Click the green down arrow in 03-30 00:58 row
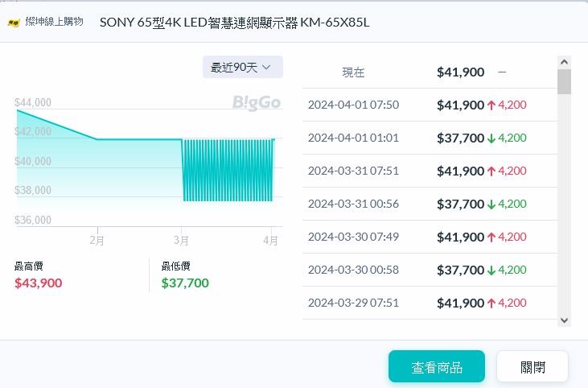Viewport: 588px width, 388px height. click(x=491, y=270)
